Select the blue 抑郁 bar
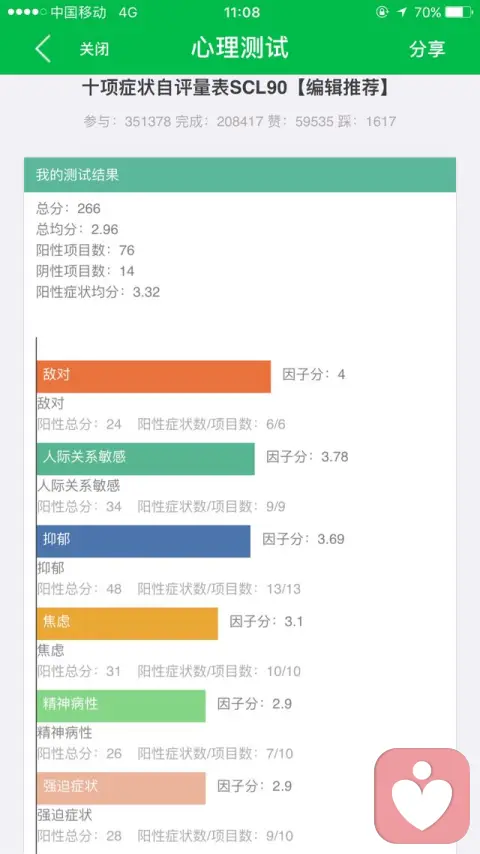480x854 pixels. click(143, 541)
